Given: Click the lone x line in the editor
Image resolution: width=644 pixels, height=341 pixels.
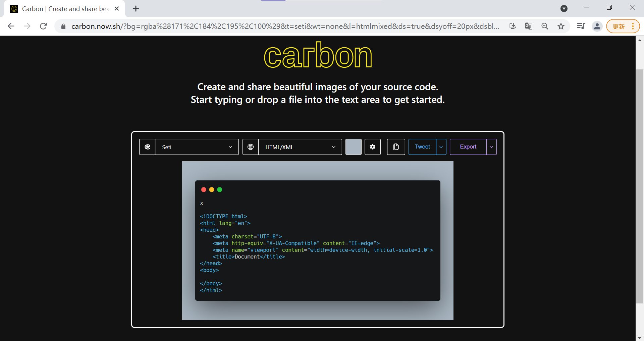Looking at the screenshot, I should tap(202, 203).
